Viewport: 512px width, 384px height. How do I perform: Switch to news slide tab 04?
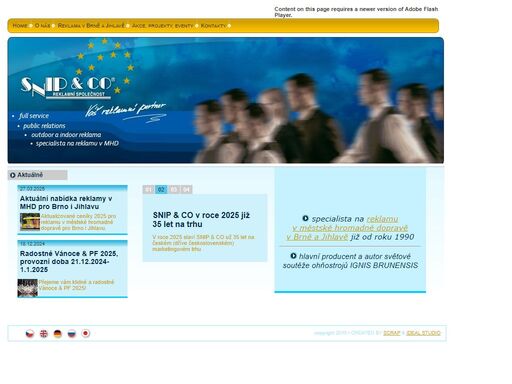(x=186, y=189)
